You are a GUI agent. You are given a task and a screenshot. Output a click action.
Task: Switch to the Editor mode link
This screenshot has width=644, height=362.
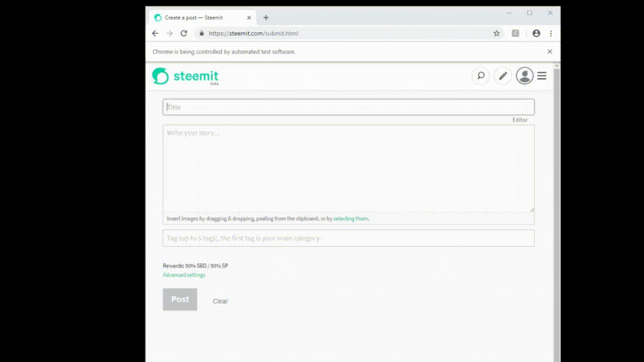coord(520,120)
